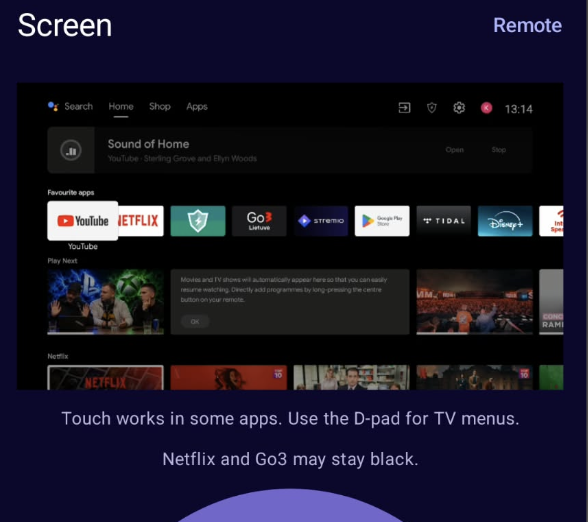Viewport: 588px width, 522px height.
Task: Click the pink profile avatar
Action: coord(486,108)
